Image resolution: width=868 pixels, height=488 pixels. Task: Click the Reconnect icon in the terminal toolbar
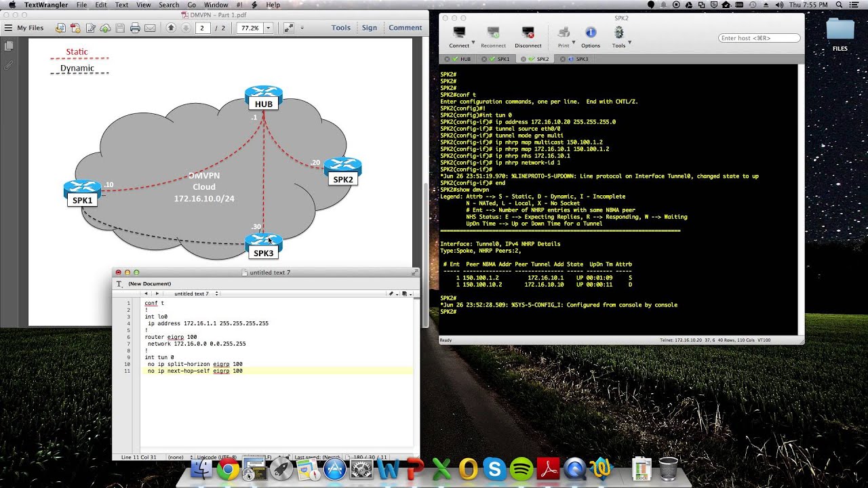493,33
